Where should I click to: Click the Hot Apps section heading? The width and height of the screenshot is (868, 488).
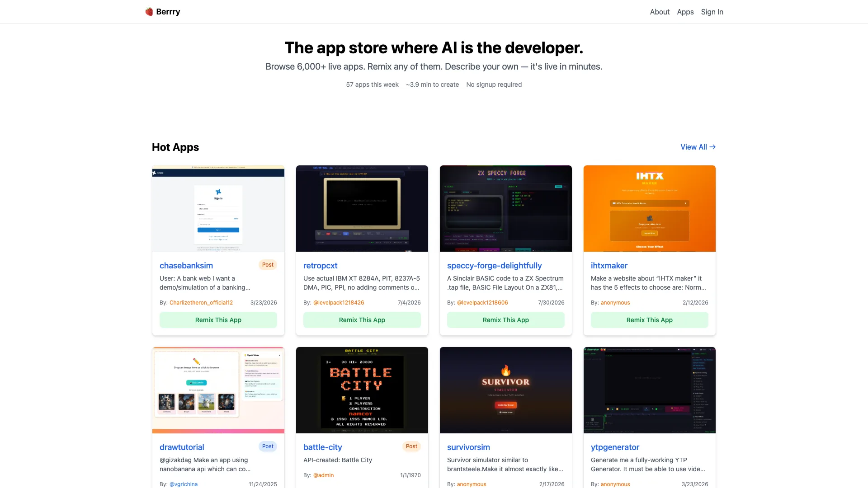click(175, 147)
